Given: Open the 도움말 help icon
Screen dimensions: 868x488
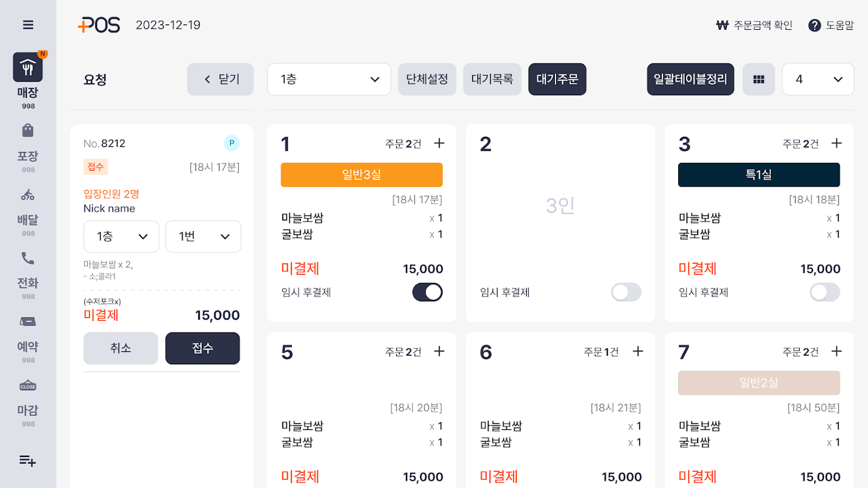Looking at the screenshot, I should click(x=814, y=25).
